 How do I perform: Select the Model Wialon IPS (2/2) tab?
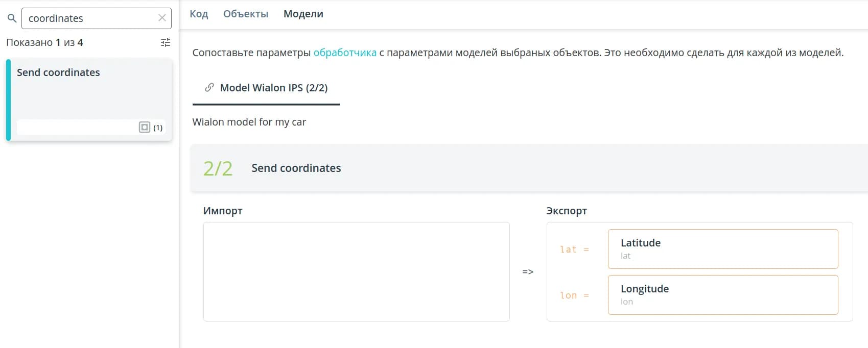(273, 88)
